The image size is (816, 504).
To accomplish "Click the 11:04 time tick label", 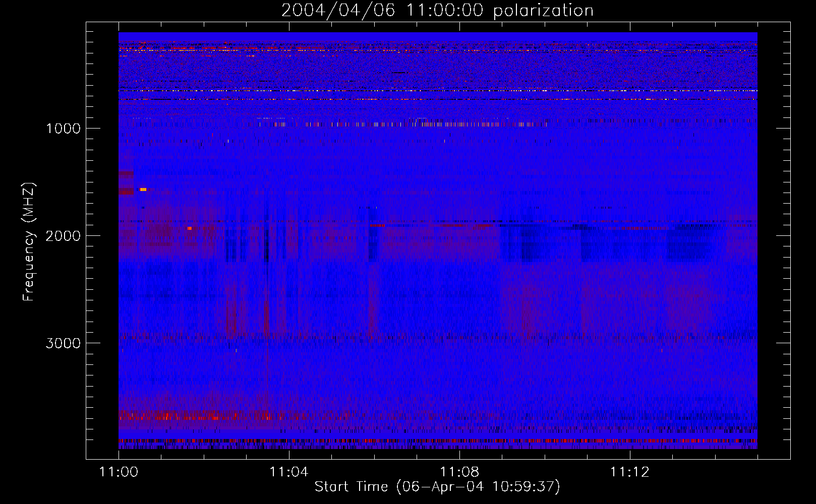I will pos(289,472).
